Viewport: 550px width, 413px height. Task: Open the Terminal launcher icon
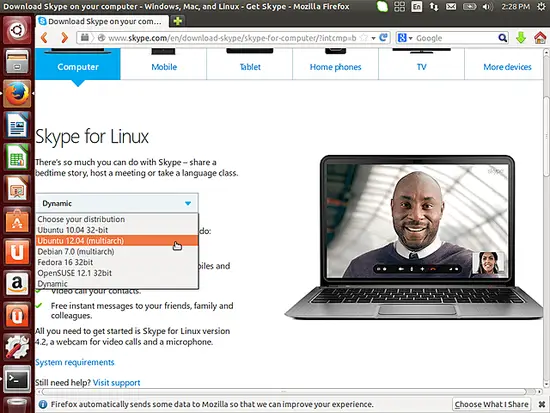pos(17,379)
